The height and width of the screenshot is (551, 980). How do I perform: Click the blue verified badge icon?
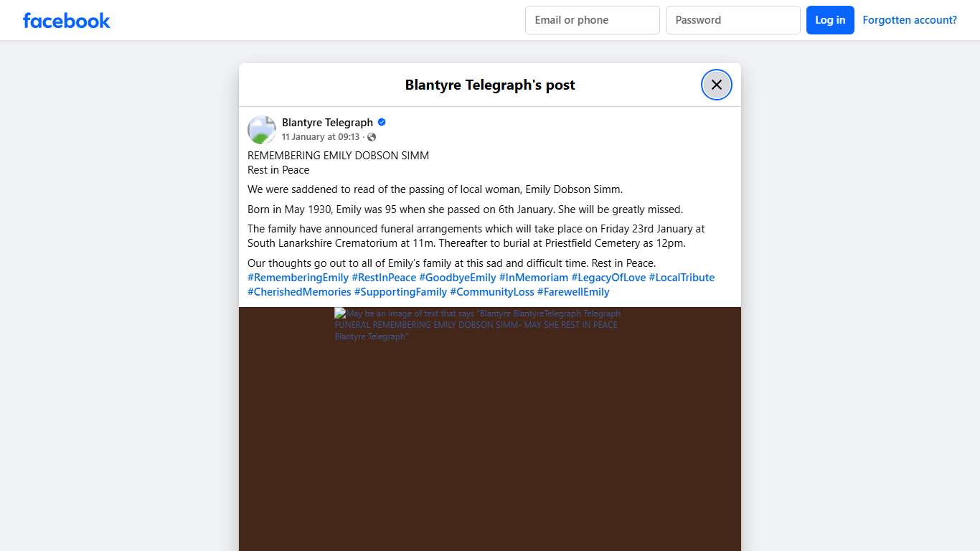coord(382,122)
